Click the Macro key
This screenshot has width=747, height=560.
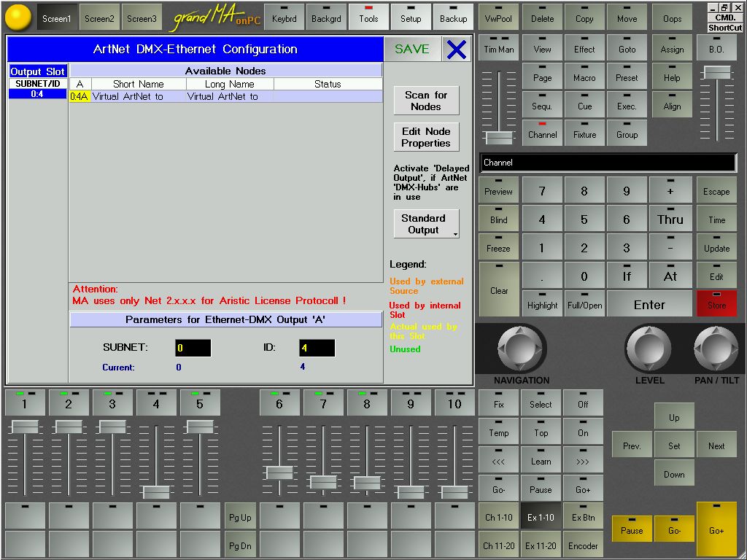pyautogui.click(x=584, y=76)
